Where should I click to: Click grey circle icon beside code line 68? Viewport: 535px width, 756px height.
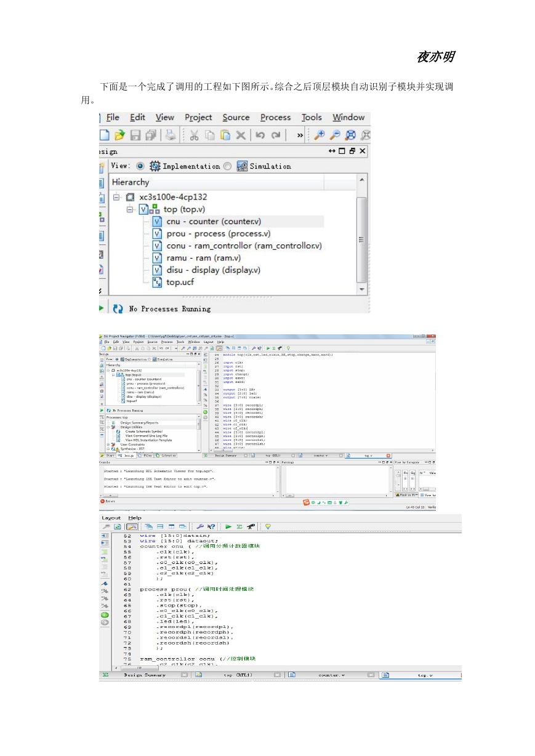coord(105,622)
